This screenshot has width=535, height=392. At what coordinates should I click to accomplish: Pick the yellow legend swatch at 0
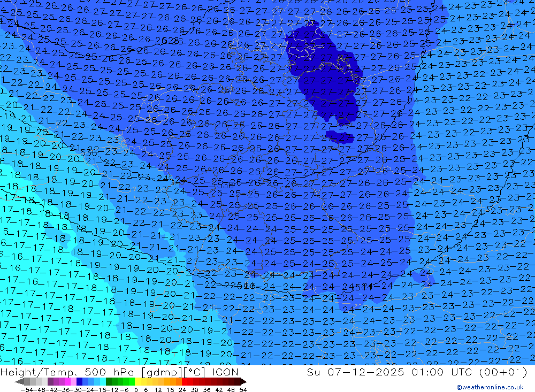tap(138, 381)
